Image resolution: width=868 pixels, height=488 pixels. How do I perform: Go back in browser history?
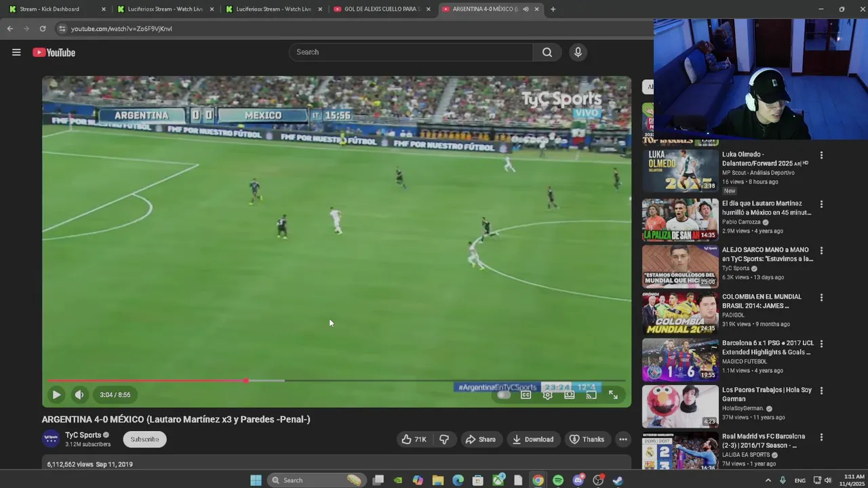(9, 28)
